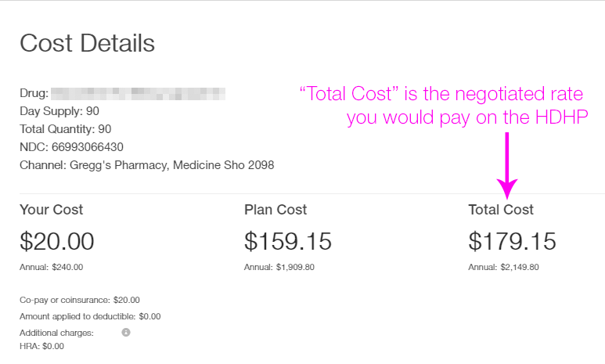The width and height of the screenshot is (605, 364).
Task: Click the Co-pay or coinsurance line
Action: 80,300
